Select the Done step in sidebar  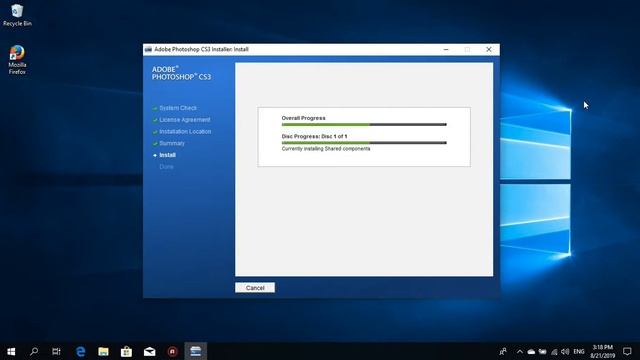click(166, 167)
